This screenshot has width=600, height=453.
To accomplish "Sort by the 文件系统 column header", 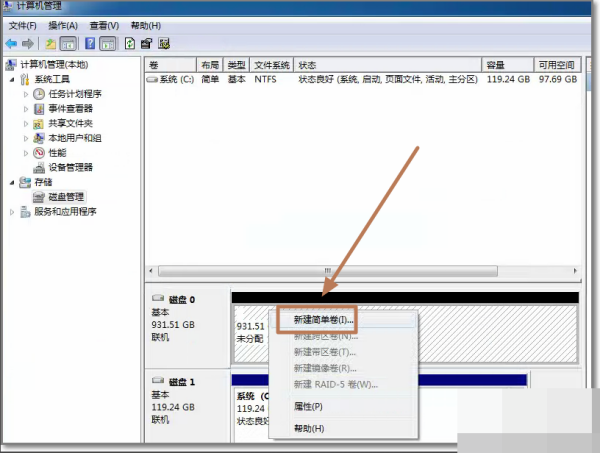I will coord(272,65).
